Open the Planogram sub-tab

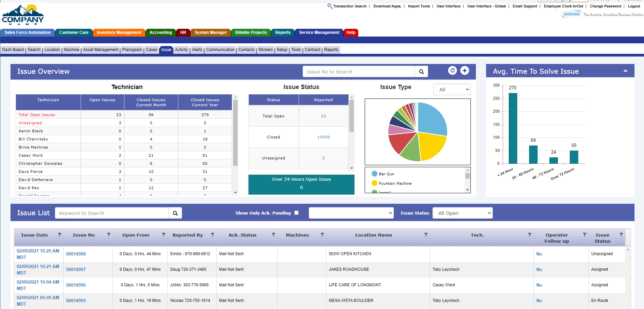132,50
